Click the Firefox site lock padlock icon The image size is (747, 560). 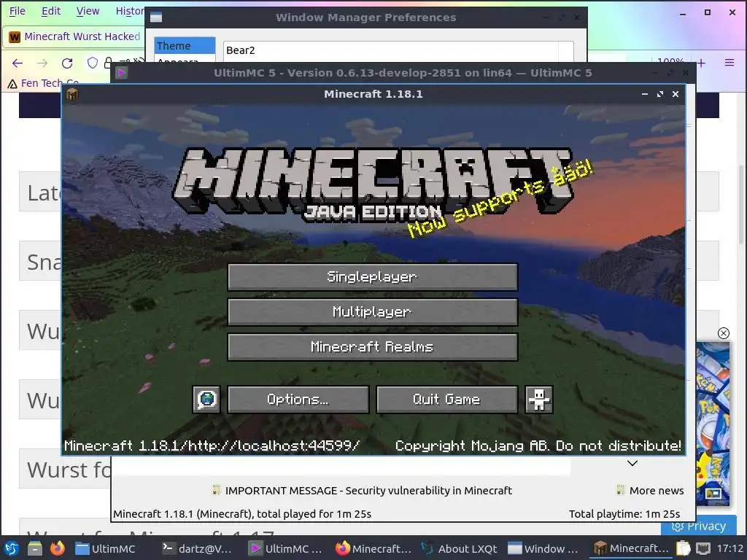(x=108, y=63)
